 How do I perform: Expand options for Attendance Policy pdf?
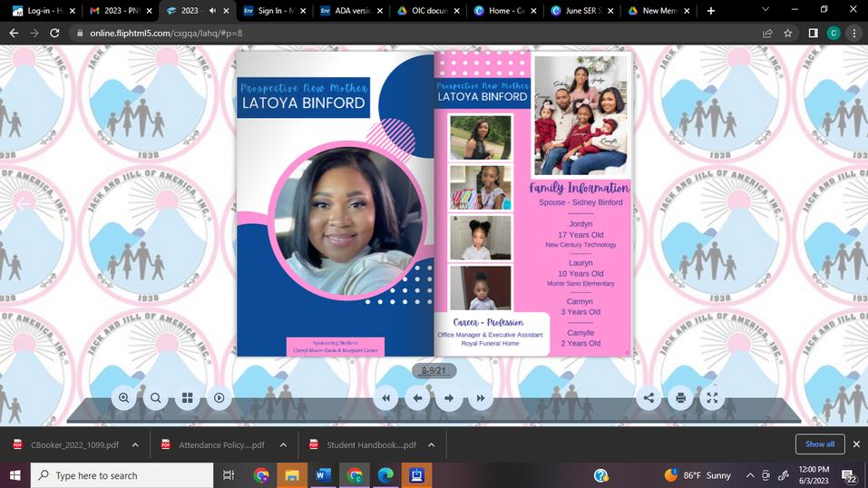click(283, 444)
